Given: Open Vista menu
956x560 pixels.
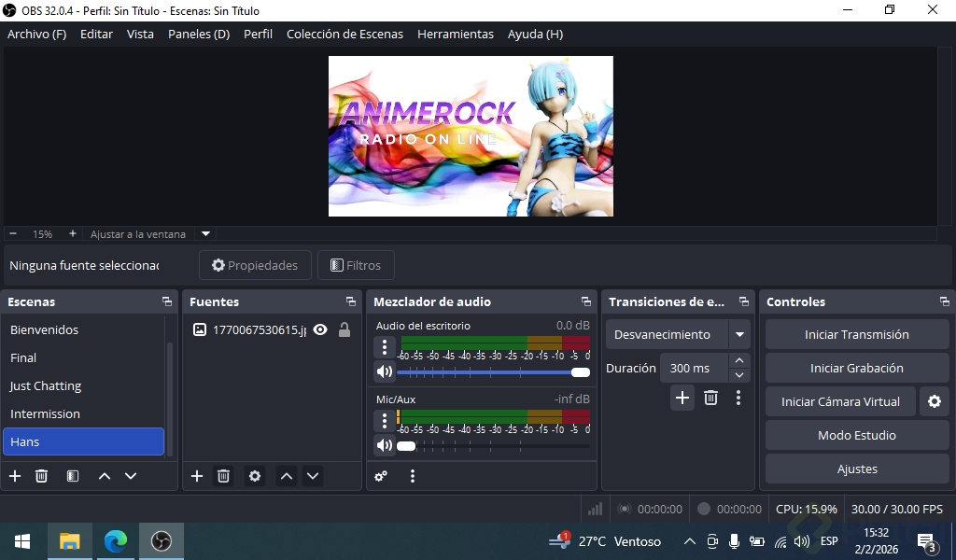Looking at the screenshot, I should pyautogui.click(x=140, y=35).
